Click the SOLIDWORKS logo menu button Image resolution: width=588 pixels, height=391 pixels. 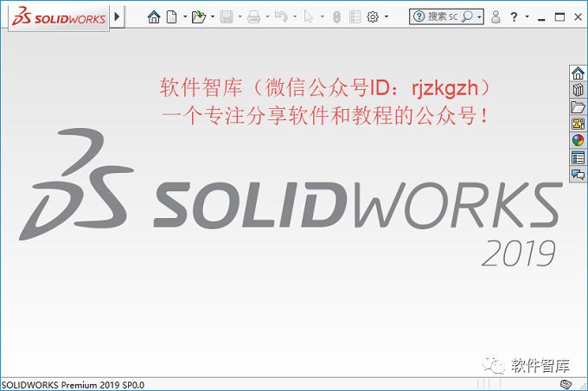coord(59,17)
